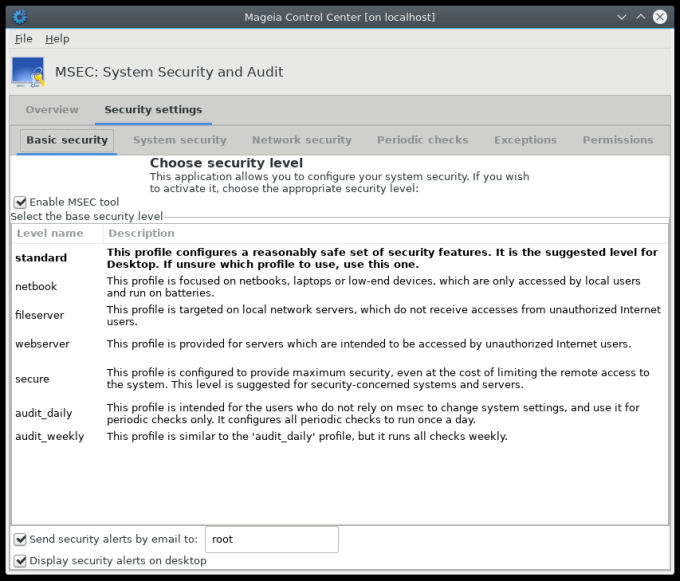This screenshot has height=581, width=680.
Task: Click the MSEC security shield icon
Action: point(28,72)
